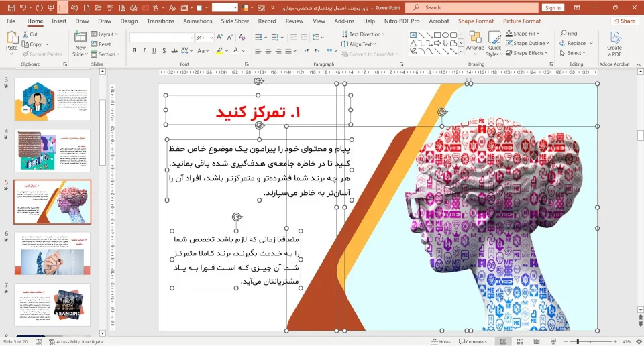Viewport: 644px width, 346px height.
Task: Click the Save icon in the quick access toolbar
Action: [x=11, y=8]
